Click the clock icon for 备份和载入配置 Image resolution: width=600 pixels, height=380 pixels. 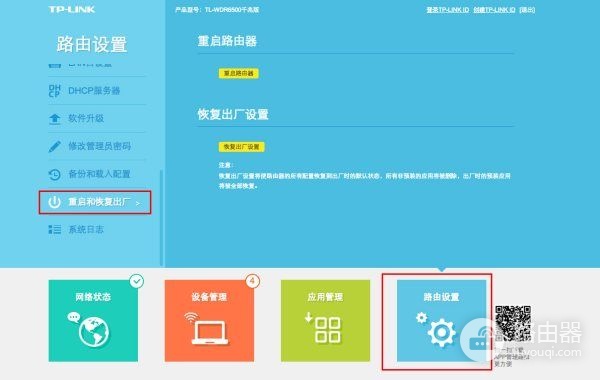(55, 174)
